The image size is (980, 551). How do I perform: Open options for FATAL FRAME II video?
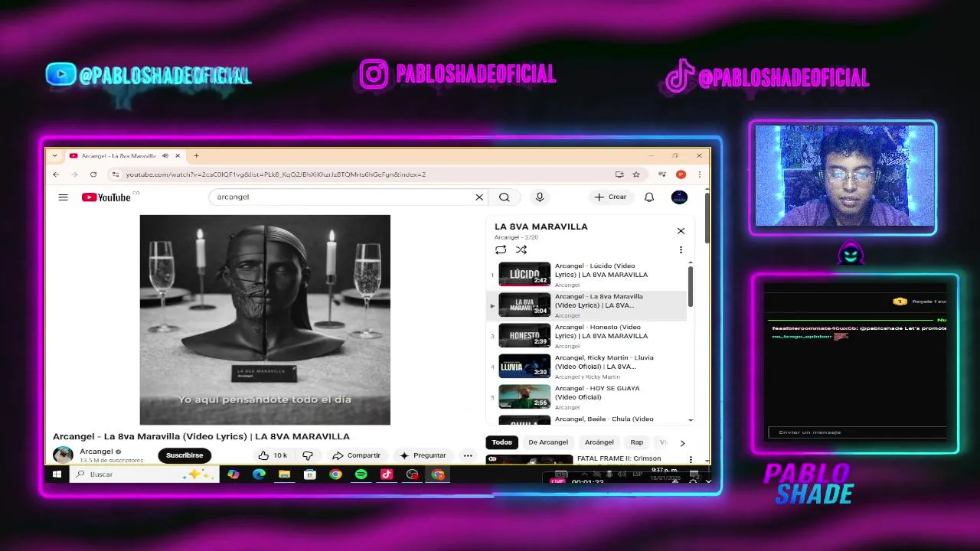[691, 459]
